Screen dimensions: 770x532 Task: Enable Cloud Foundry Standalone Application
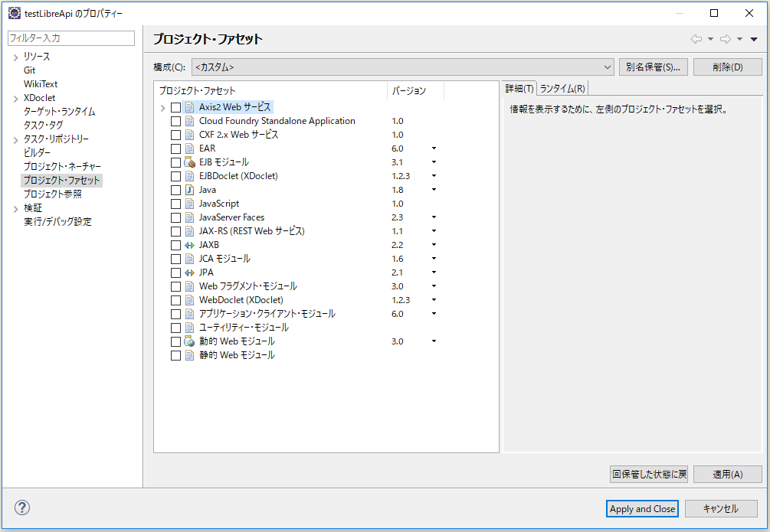175,121
